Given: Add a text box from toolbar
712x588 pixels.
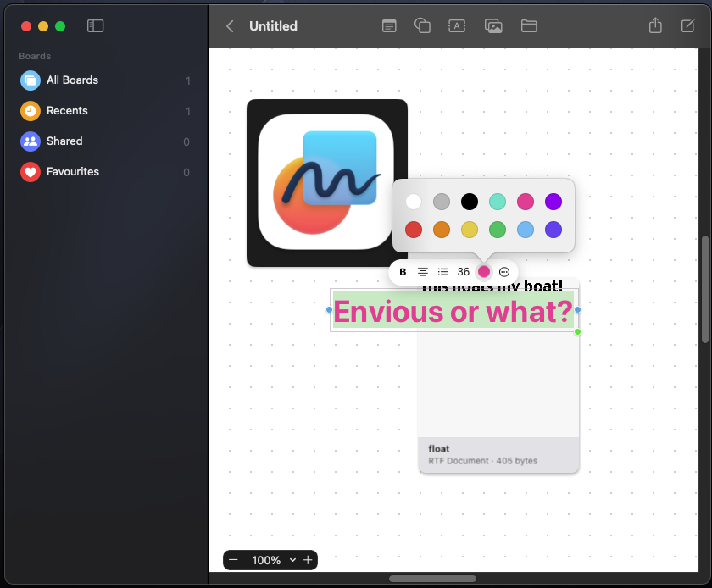Looking at the screenshot, I should coord(457,26).
